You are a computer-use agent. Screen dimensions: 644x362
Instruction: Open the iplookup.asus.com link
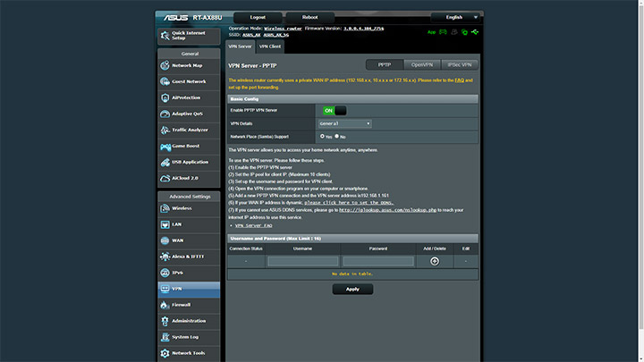point(387,210)
